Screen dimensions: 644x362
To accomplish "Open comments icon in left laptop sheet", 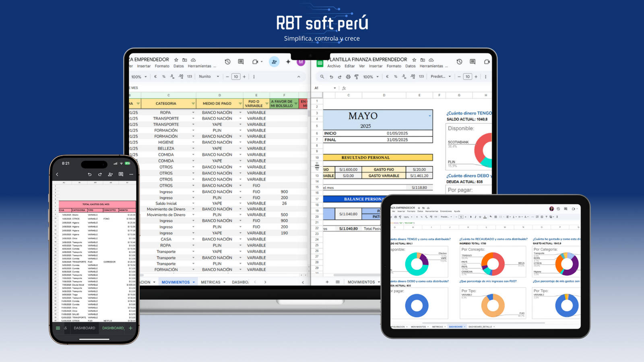I will click(x=241, y=62).
